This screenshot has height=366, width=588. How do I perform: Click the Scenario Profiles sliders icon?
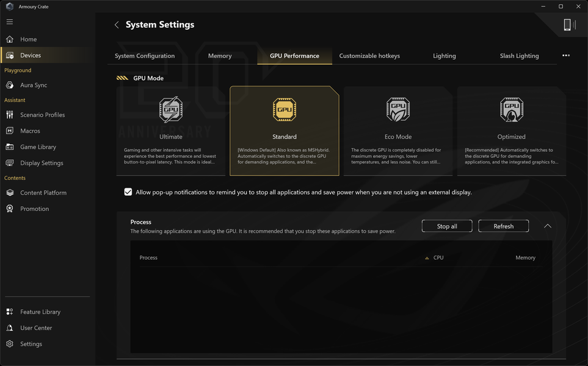click(10, 115)
